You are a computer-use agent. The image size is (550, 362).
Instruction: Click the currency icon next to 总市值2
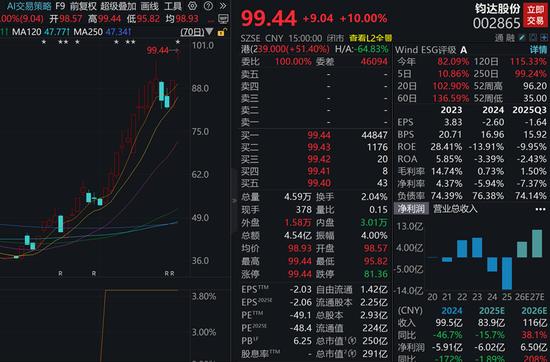click(353, 354)
